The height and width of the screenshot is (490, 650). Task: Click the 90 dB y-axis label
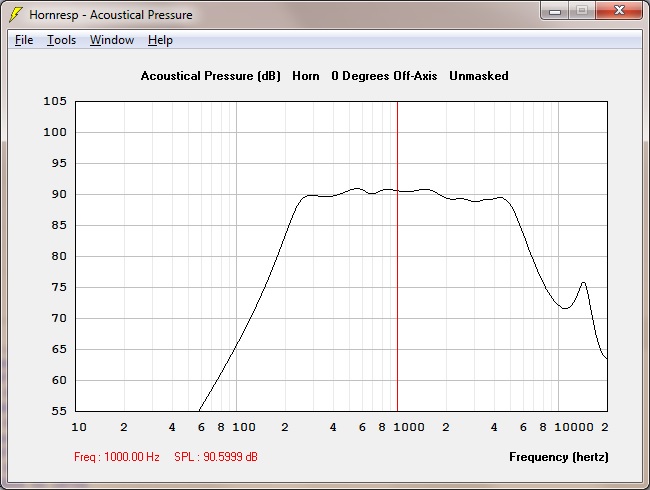(x=59, y=194)
